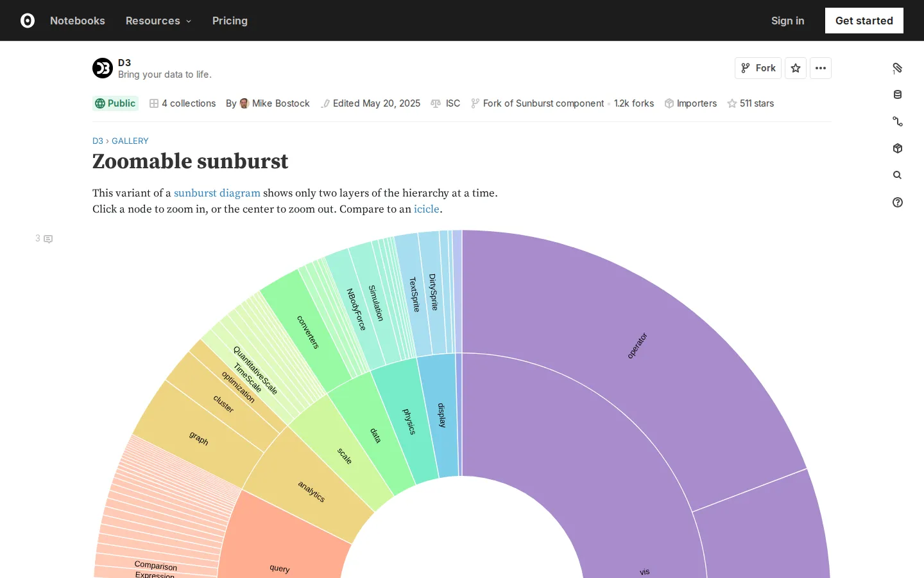
Task: Click the D3 workspace name text
Action: pyautogui.click(x=124, y=62)
